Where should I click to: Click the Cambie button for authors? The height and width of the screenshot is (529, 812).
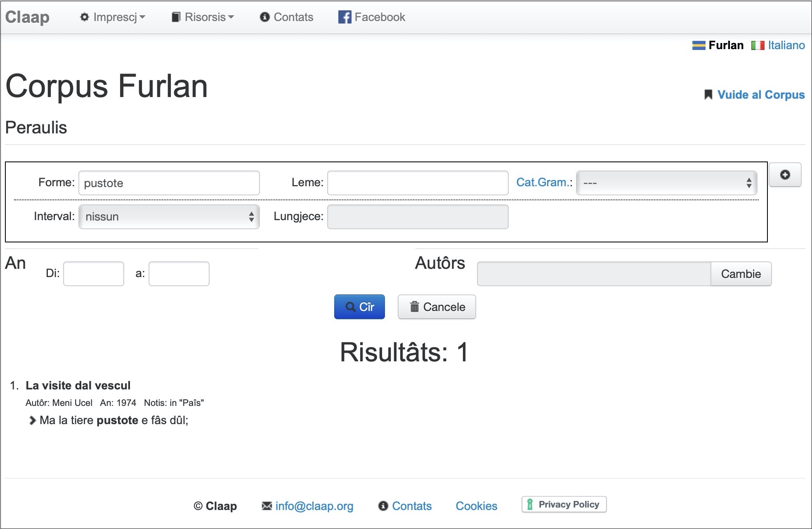741,274
